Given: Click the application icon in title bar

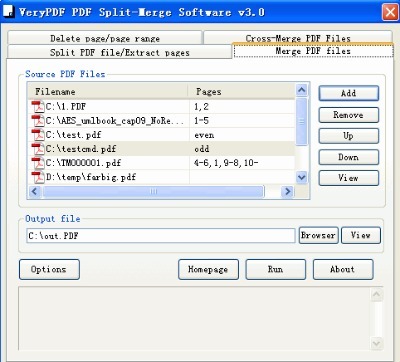Looking at the screenshot, I should [x=9, y=12].
